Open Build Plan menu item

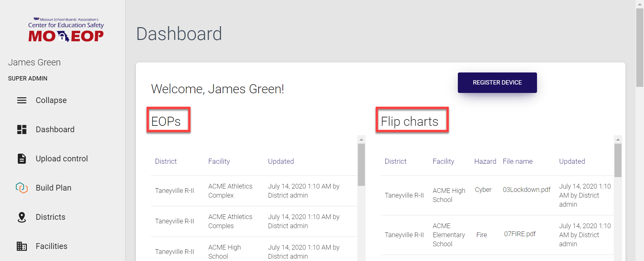point(53,188)
